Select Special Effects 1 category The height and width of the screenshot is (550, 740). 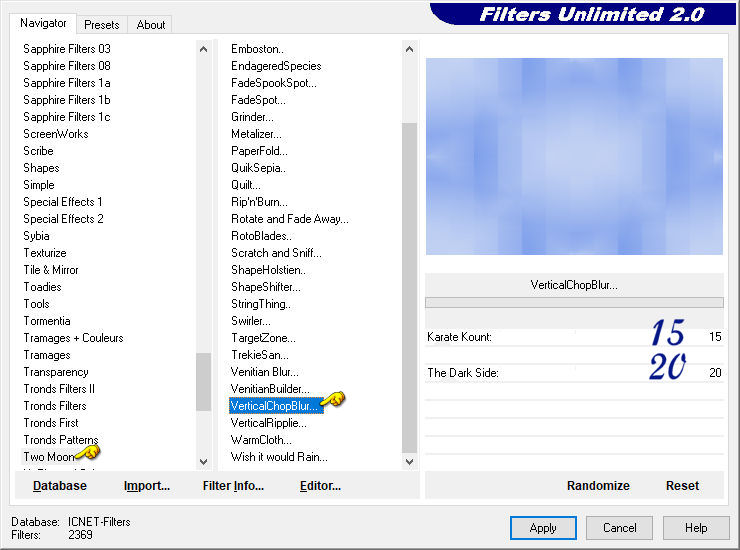[63, 202]
